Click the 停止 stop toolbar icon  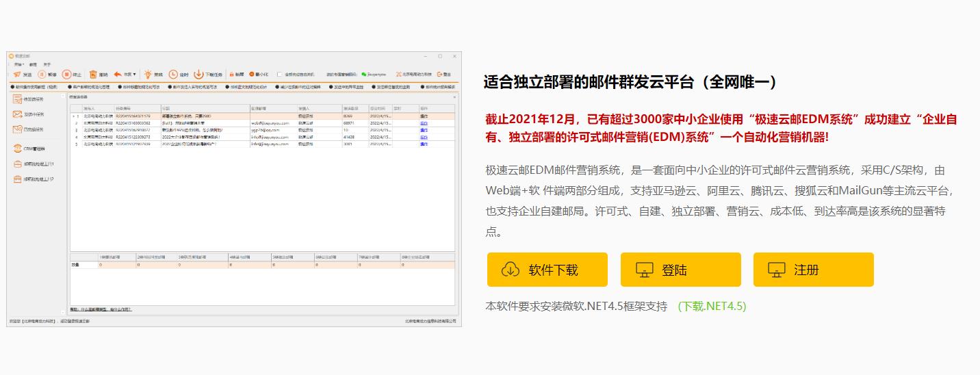pyautogui.click(x=66, y=74)
